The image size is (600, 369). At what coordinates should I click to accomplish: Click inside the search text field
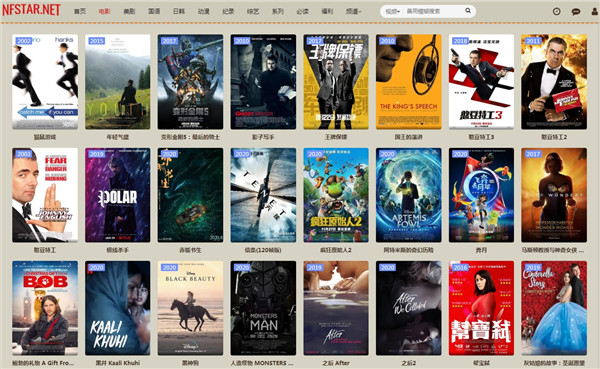[x=433, y=11]
